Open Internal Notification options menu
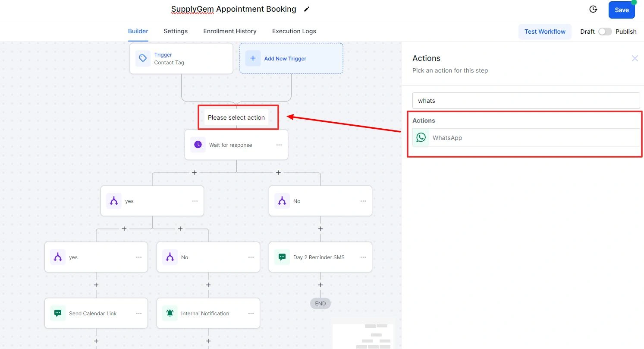 click(251, 314)
